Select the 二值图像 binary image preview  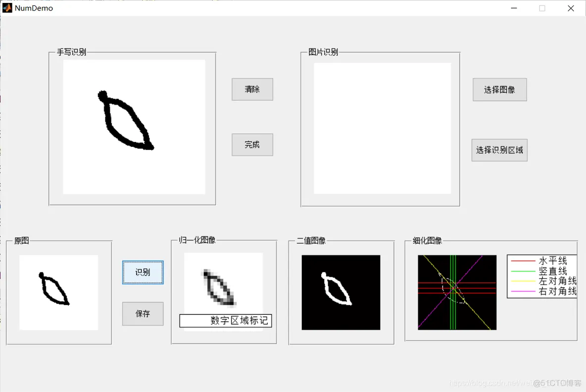click(341, 292)
